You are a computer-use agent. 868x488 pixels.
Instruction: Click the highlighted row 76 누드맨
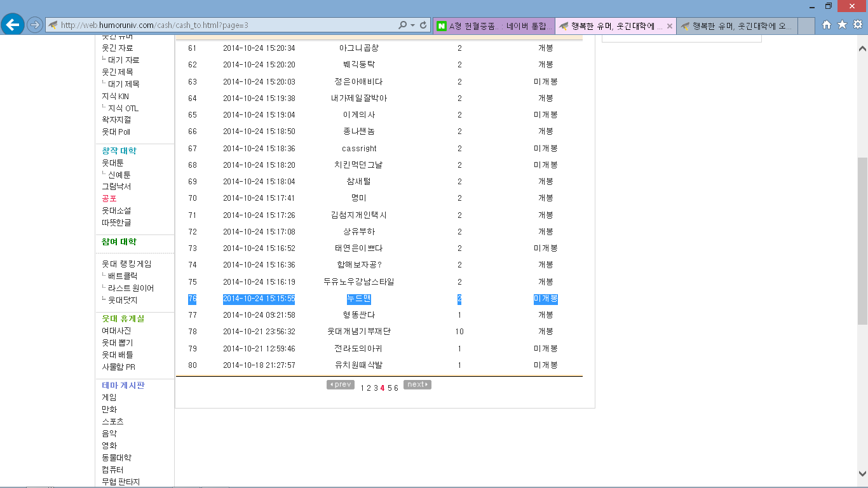tap(359, 299)
